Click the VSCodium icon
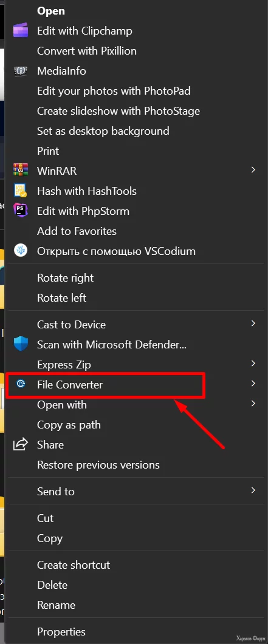This screenshot has height=644, width=268. tap(21, 251)
